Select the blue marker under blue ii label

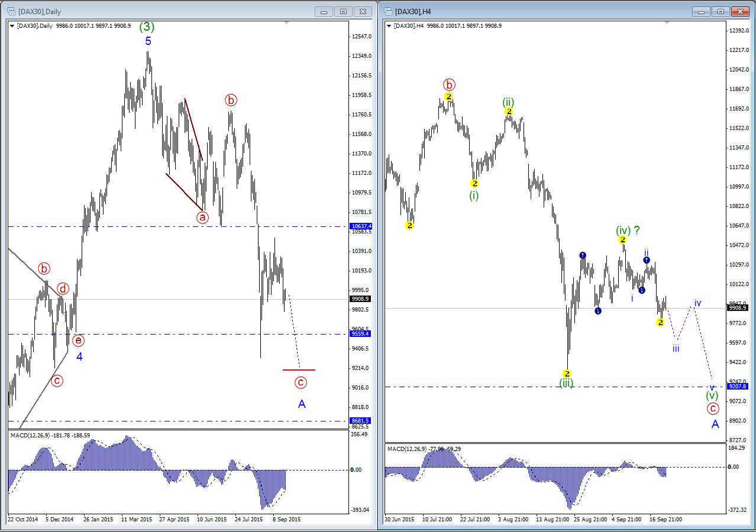click(x=647, y=260)
